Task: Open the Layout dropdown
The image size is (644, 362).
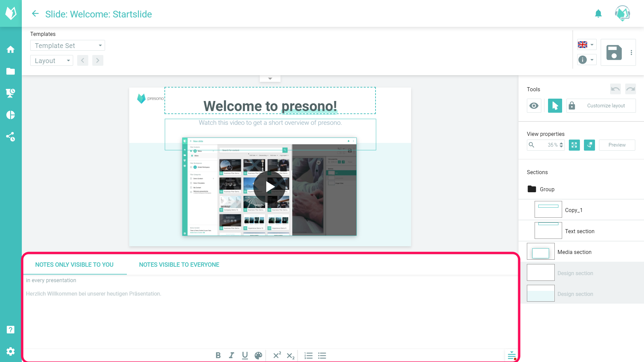Action: pyautogui.click(x=52, y=60)
